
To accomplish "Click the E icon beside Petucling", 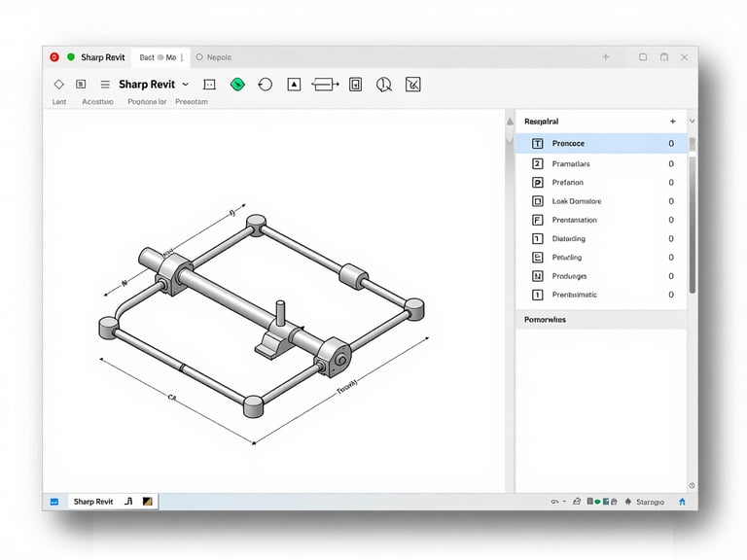I will 537,257.
